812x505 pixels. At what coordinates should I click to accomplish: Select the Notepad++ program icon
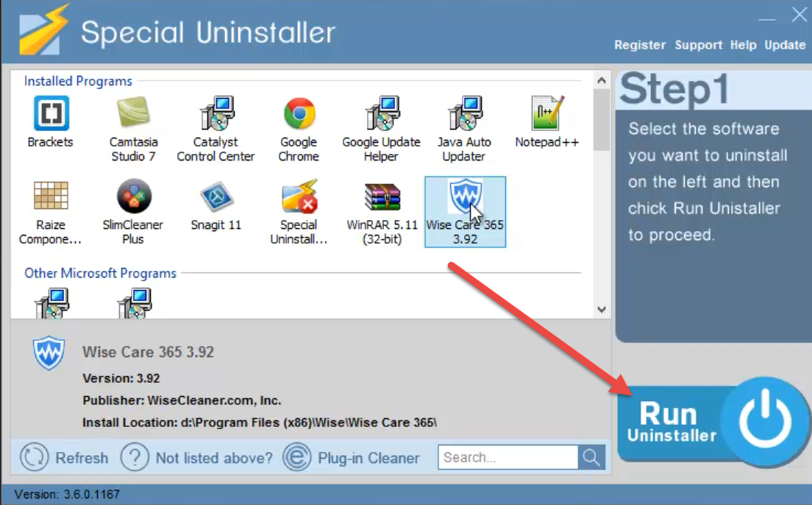click(x=547, y=113)
